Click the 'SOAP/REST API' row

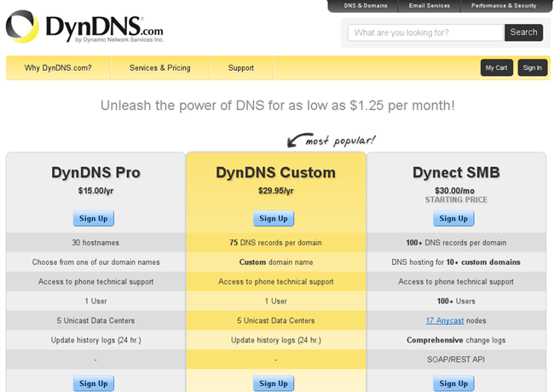(456, 360)
